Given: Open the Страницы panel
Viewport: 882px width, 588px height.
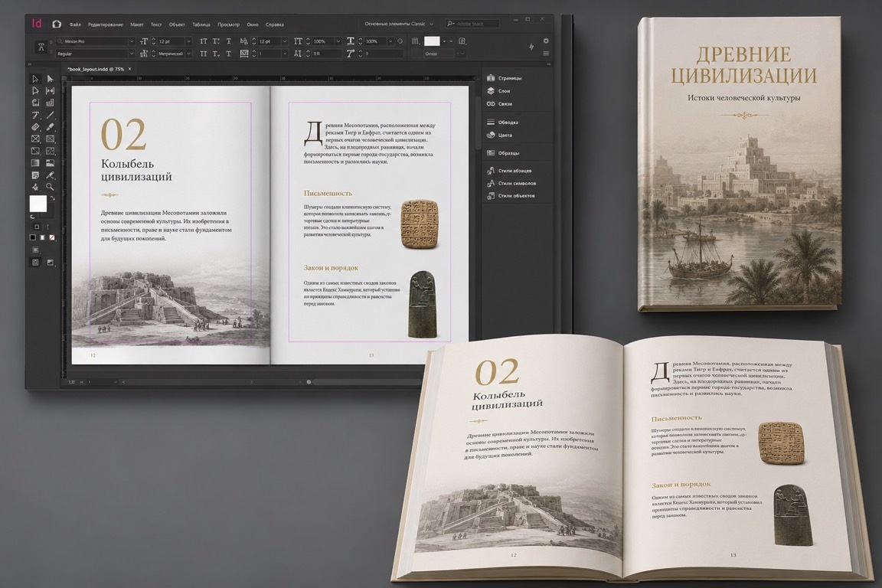Looking at the screenshot, I should (x=505, y=78).
